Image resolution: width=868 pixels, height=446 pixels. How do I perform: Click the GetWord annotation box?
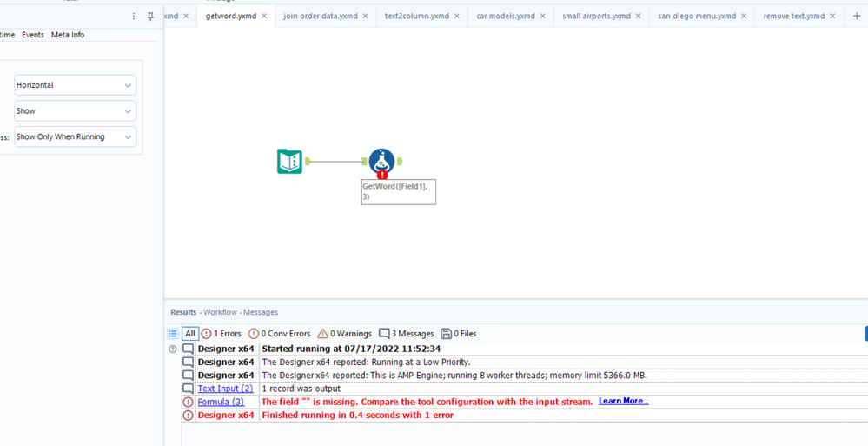[399, 191]
